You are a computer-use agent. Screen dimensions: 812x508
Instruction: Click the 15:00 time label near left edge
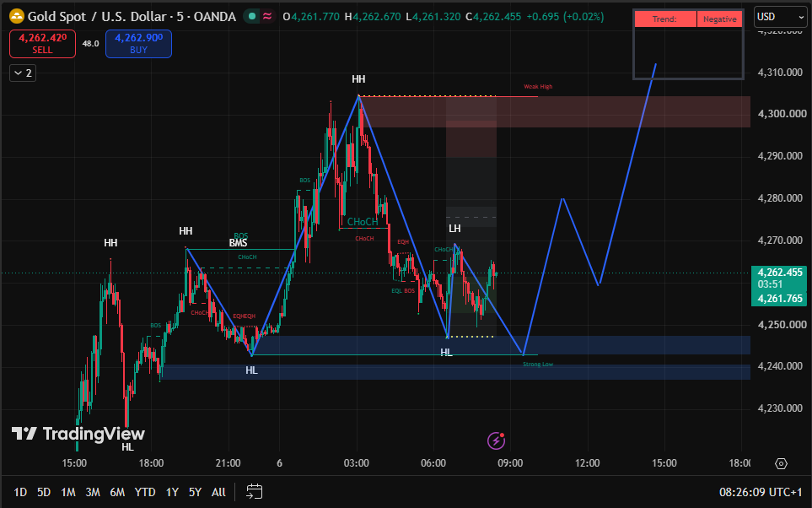74,463
